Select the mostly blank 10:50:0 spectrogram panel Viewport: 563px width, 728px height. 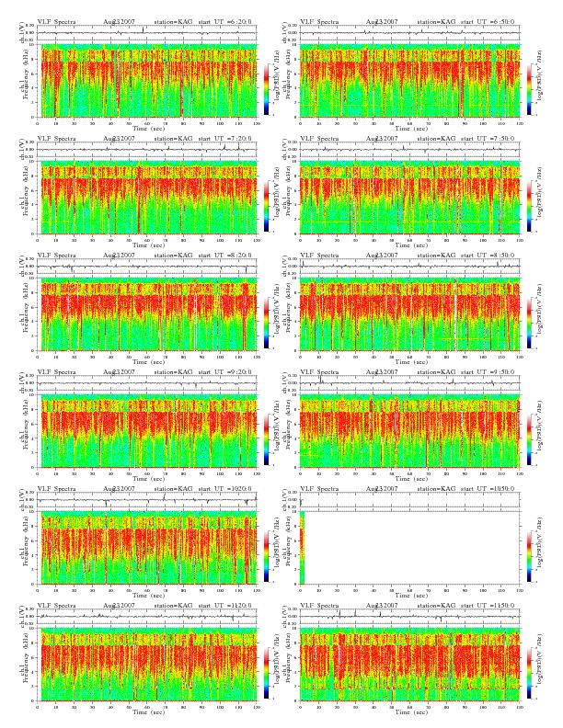click(x=409, y=548)
